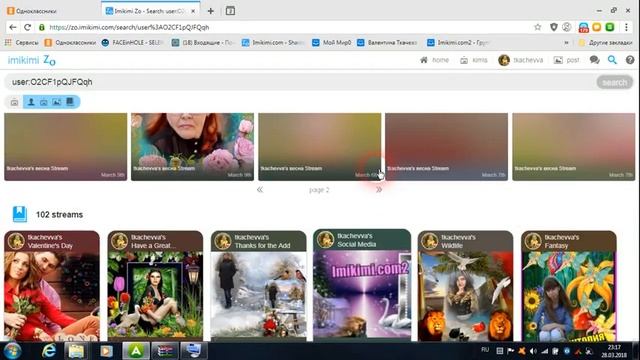Open the (18) Входящие bookmark
Screen dimensions: 640x360
[x=204, y=42]
